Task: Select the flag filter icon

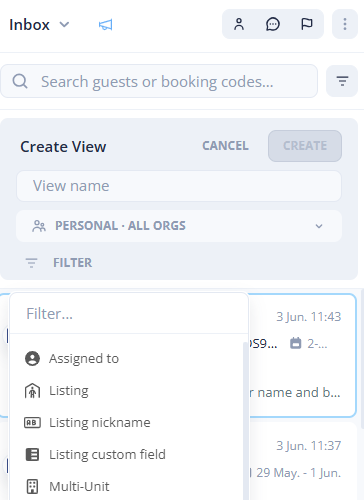Action: click(307, 24)
